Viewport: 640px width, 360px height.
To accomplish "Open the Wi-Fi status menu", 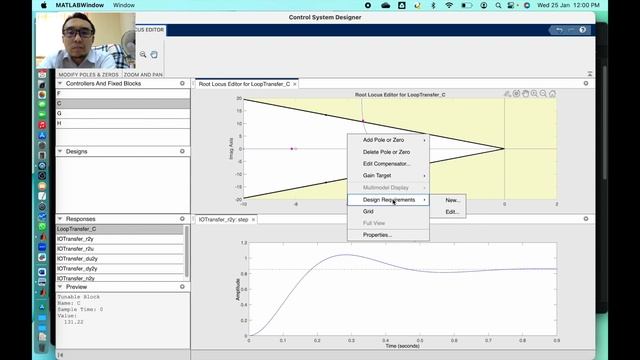I will click(x=449, y=5).
